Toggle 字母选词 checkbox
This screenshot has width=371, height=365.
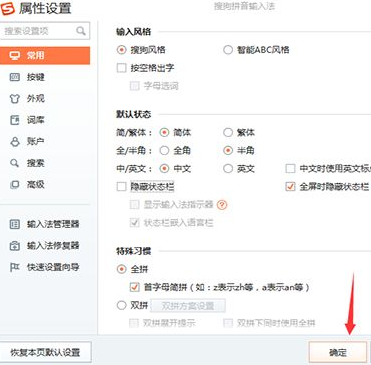pyautogui.click(x=135, y=86)
